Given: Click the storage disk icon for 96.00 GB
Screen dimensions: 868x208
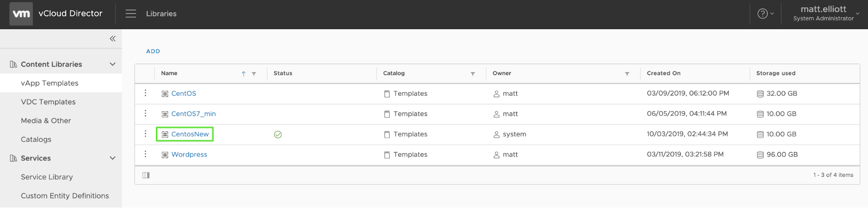Looking at the screenshot, I should click(760, 155).
